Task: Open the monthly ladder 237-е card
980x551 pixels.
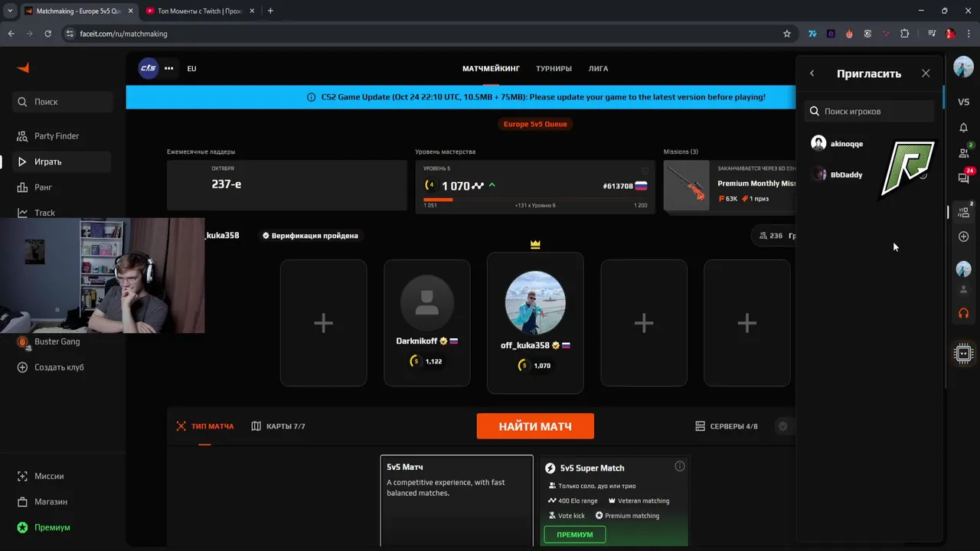Action: 287,184
